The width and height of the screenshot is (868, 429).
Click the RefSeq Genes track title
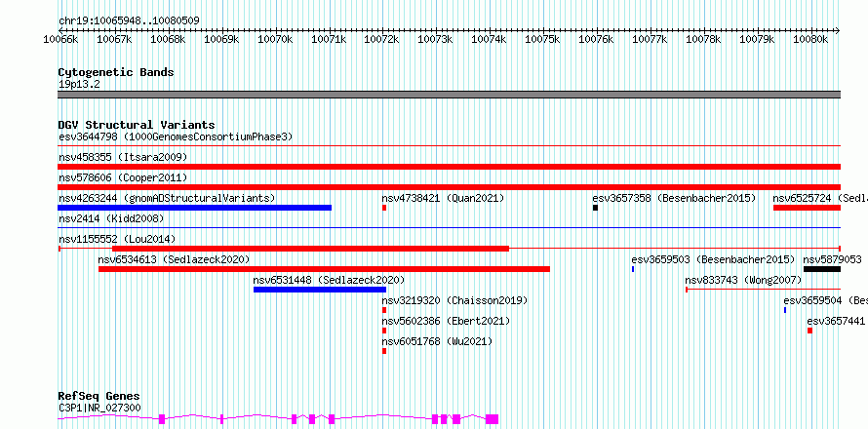[x=99, y=397]
